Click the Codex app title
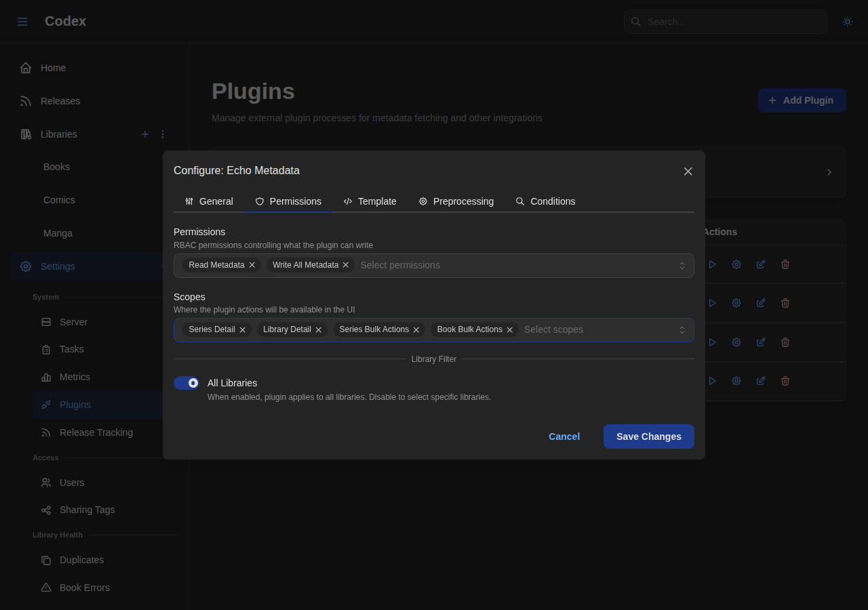 (x=65, y=21)
